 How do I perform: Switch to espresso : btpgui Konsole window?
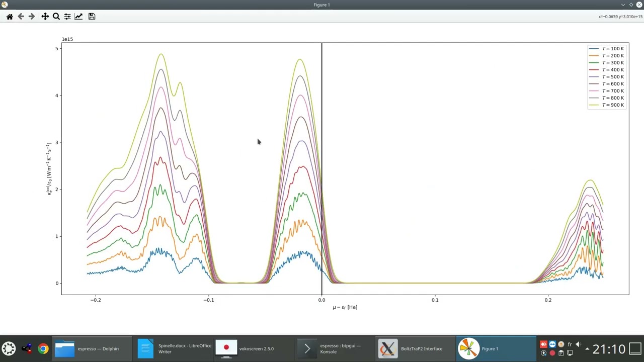point(335,348)
